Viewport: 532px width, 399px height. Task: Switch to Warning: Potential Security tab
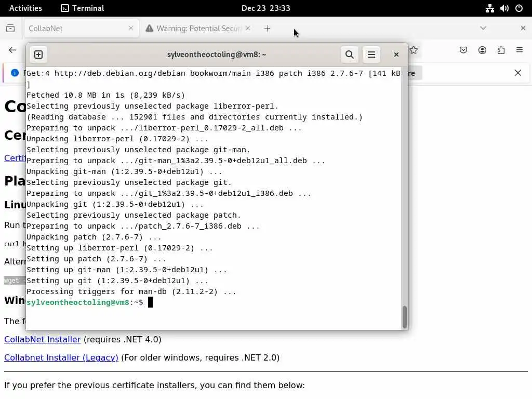pyautogui.click(x=198, y=28)
